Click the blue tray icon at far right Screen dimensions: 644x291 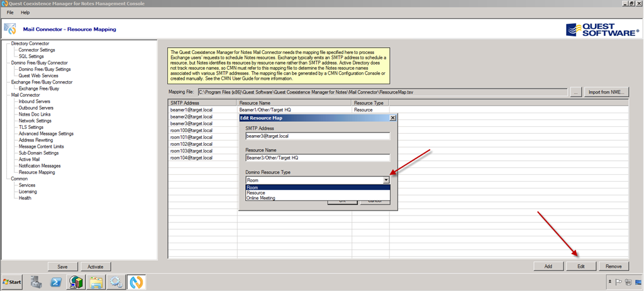point(638,282)
